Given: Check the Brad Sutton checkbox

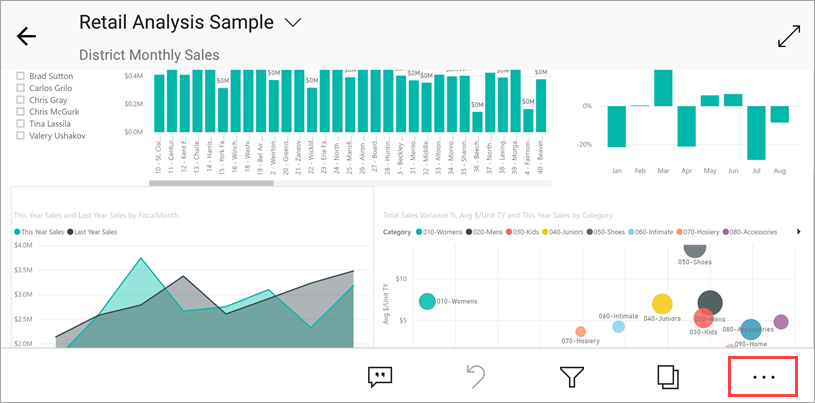Looking at the screenshot, I should click(20, 76).
